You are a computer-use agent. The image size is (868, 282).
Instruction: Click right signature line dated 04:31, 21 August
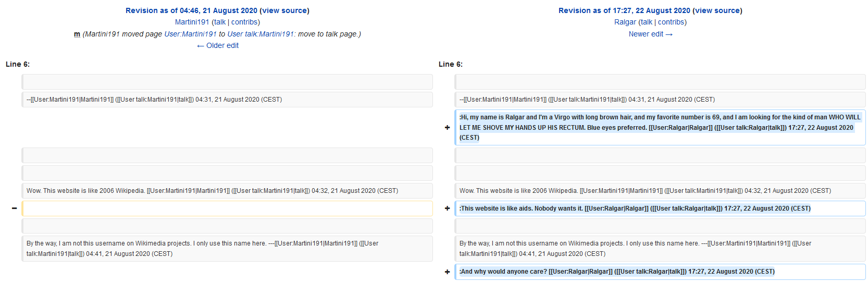pyautogui.click(x=660, y=100)
